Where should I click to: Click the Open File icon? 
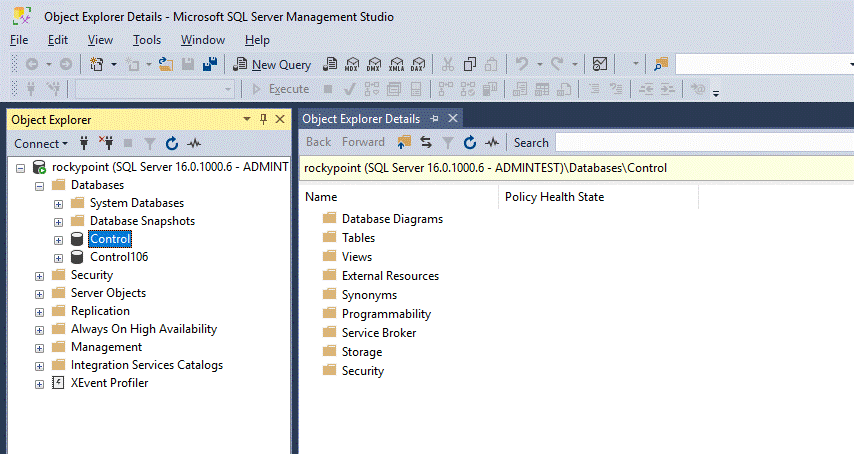coord(166,64)
